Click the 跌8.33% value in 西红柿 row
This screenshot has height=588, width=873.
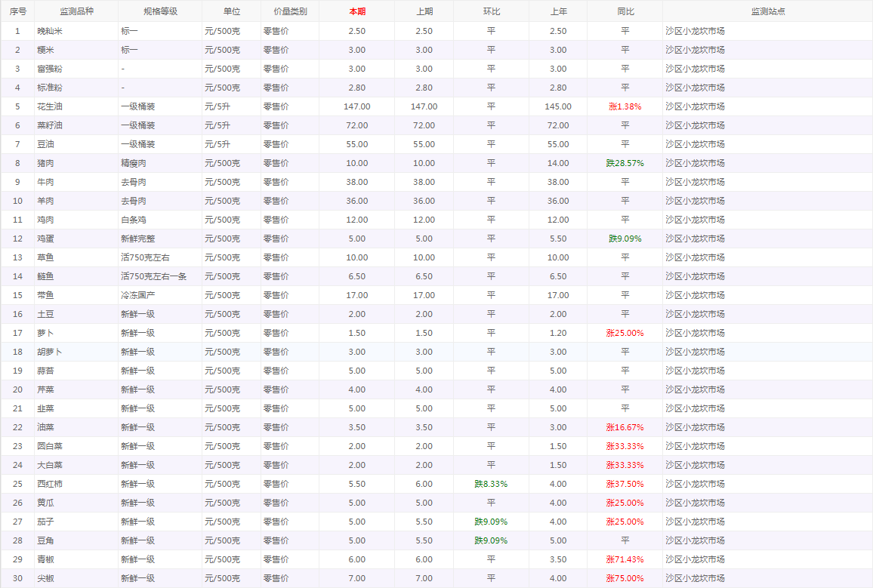(491, 484)
